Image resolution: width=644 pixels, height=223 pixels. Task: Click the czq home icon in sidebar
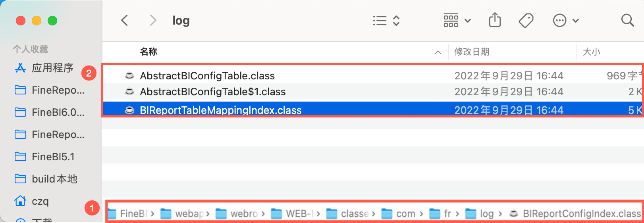[20, 201]
